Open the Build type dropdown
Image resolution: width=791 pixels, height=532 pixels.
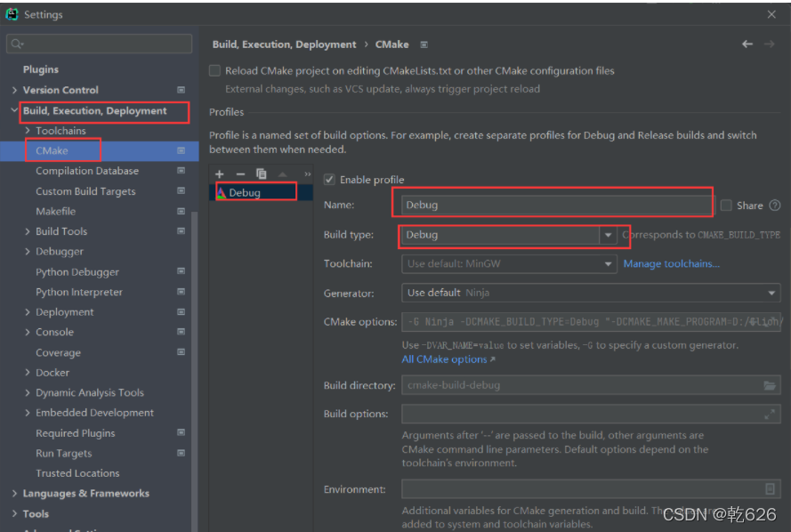[609, 236]
